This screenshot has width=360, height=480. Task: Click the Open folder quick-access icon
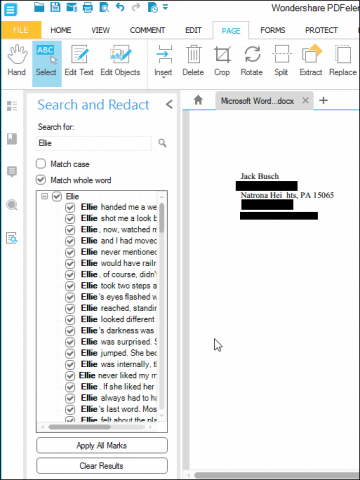39,7
